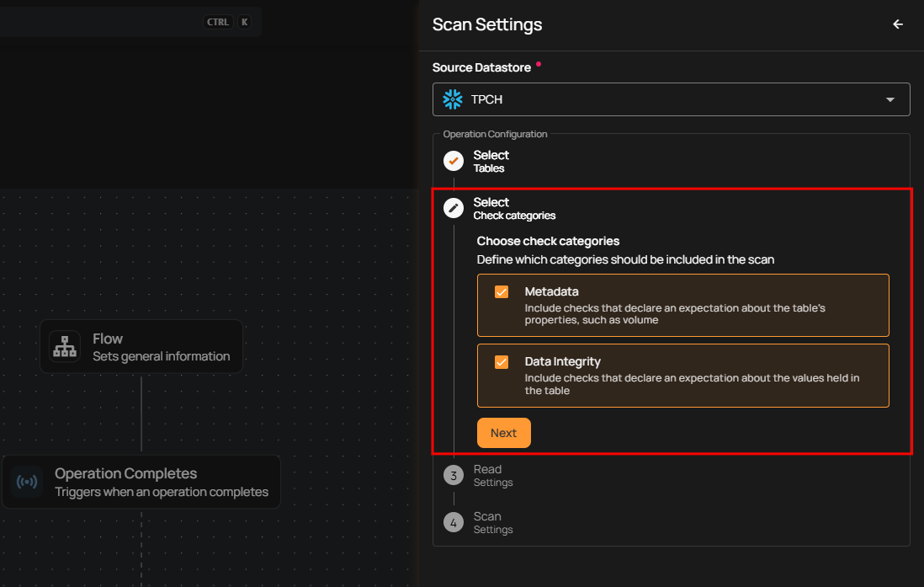Click the Snowflake TPCH datastore icon
Viewport: 924px width, 587px height.
click(453, 99)
